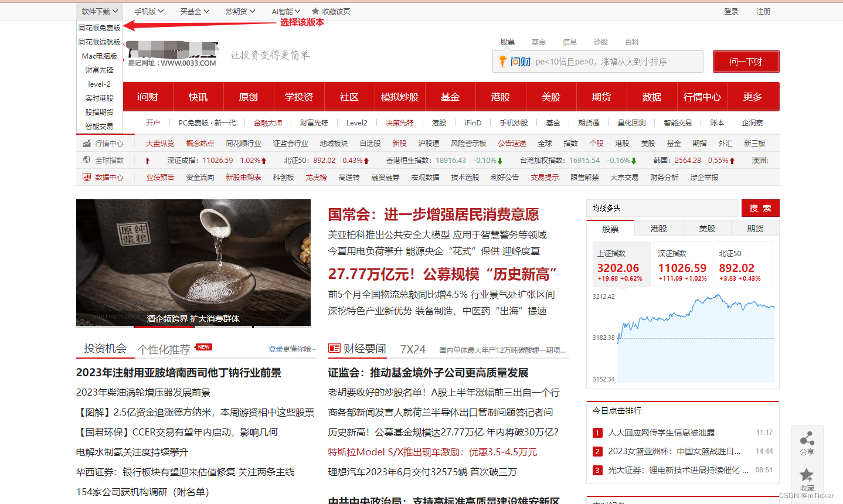This screenshot has height=504, width=843.
Task: Click the 问财 lightbulb icon in search box
Action: 502,61
